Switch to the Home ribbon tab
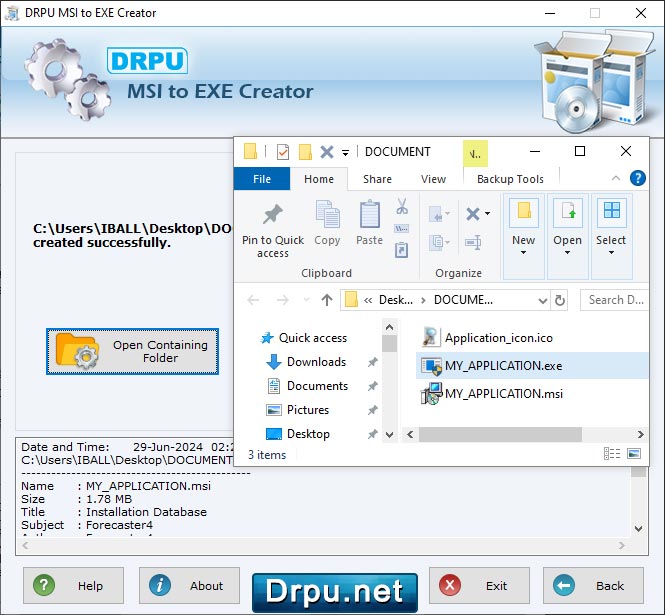The width and height of the screenshot is (665, 615). 319,179
